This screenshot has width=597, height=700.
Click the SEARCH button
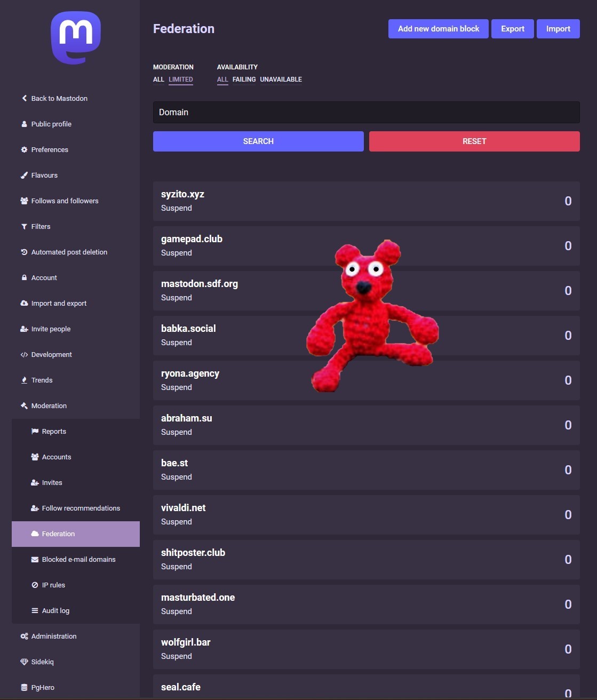258,141
